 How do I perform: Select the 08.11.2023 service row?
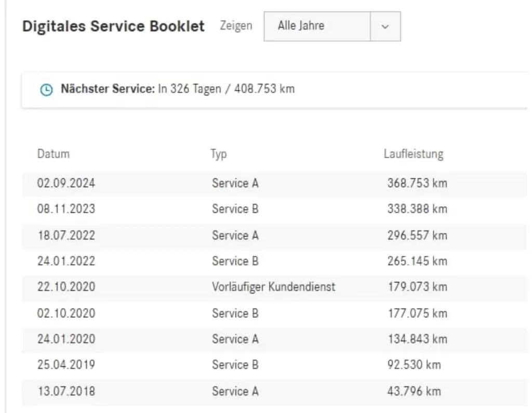[275, 210]
